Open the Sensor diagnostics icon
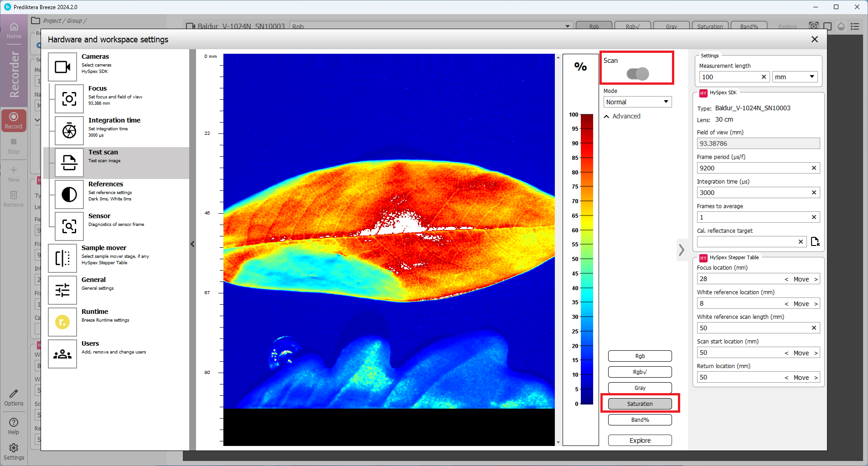The image size is (868, 466). [x=69, y=226]
